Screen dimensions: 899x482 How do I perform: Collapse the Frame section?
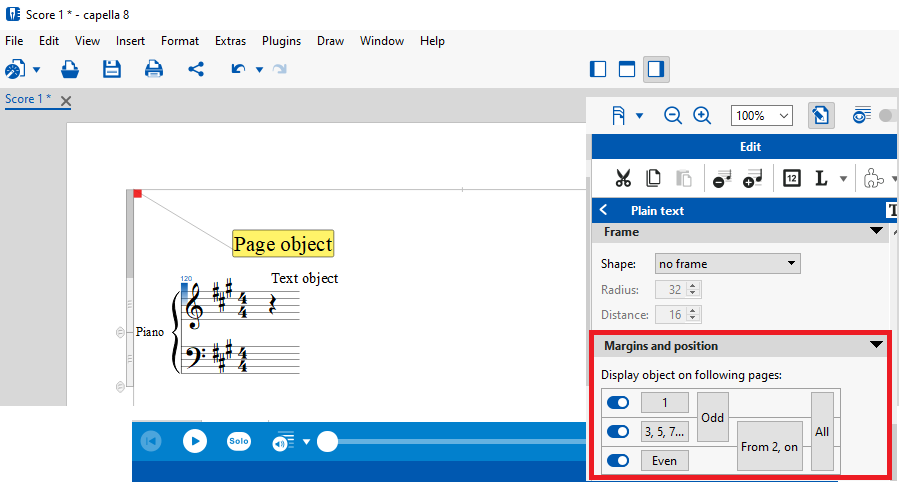(x=876, y=231)
